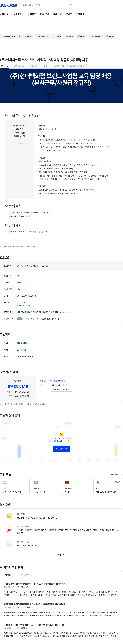The image size is (123, 644).
Task: Click the 1,001 ~ 10,000명 이하 employee count
Action: pyautogui.click(x=12, y=492)
